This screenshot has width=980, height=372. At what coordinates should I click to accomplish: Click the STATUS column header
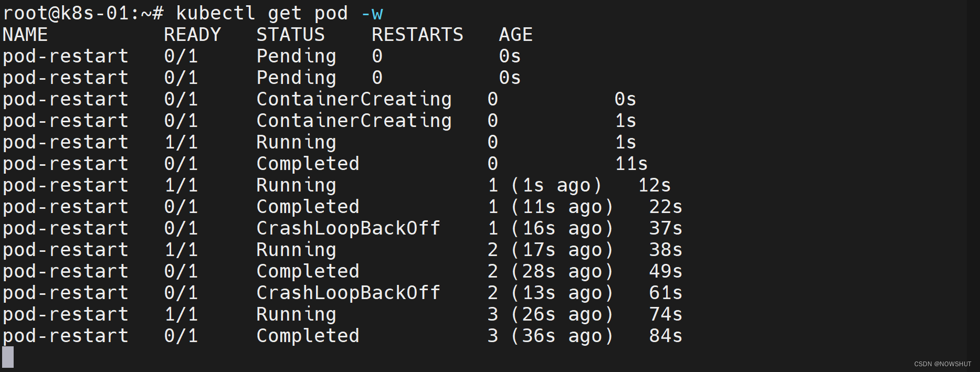(290, 35)
